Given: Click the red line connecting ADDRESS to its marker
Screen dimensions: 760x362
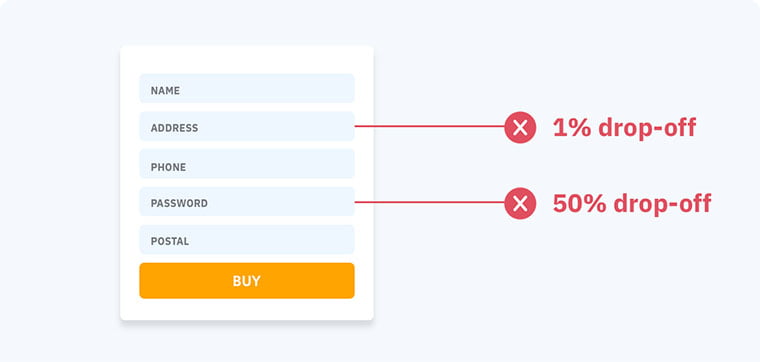Looking at the screenshot, I should point(429,126).
